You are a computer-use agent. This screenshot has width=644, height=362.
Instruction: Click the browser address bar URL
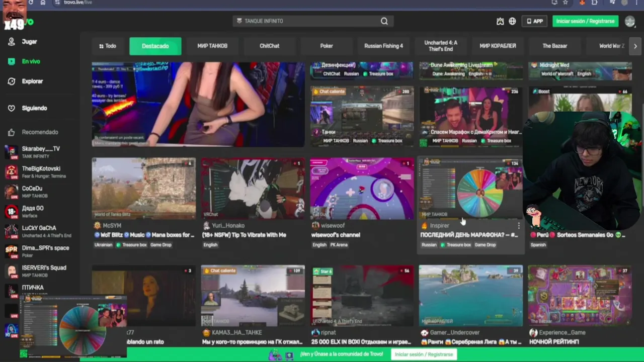pyautogui.click(x=78, y=3)
